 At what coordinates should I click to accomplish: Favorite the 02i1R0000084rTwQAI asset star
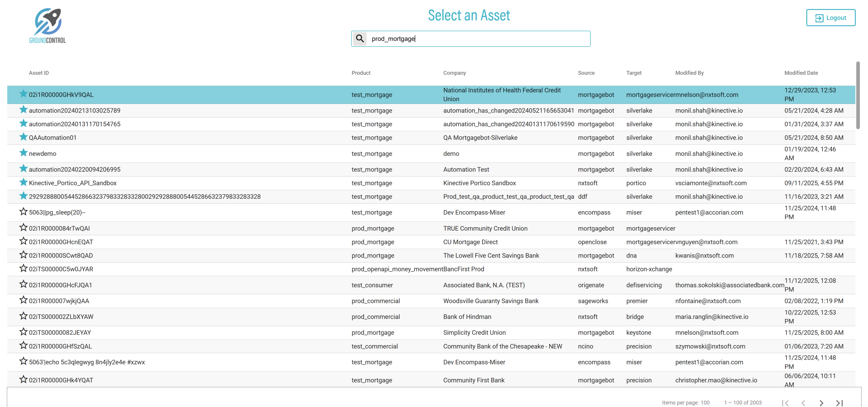coord(23,228)
